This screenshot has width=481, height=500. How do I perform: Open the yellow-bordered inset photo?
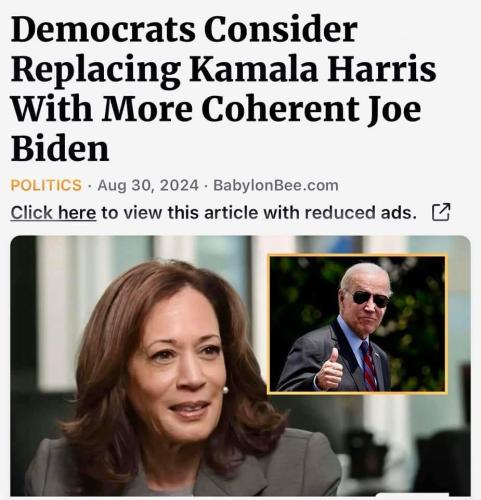357,324
